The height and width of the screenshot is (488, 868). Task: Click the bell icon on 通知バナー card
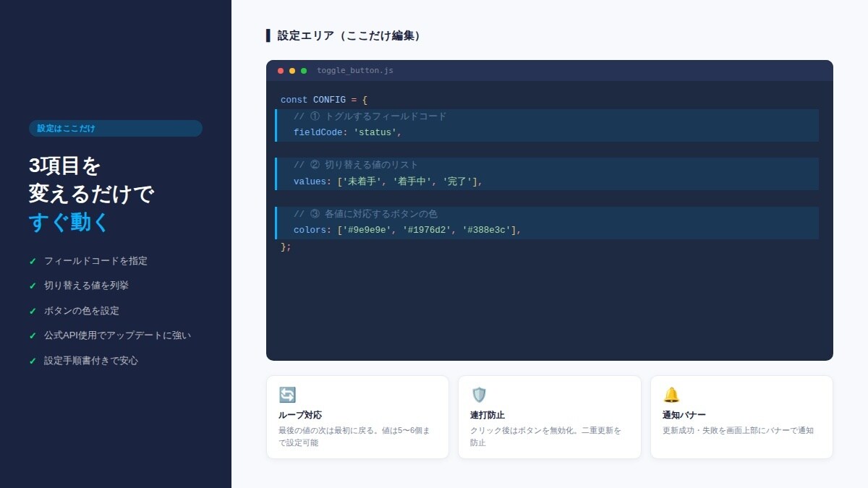point(671,395)
